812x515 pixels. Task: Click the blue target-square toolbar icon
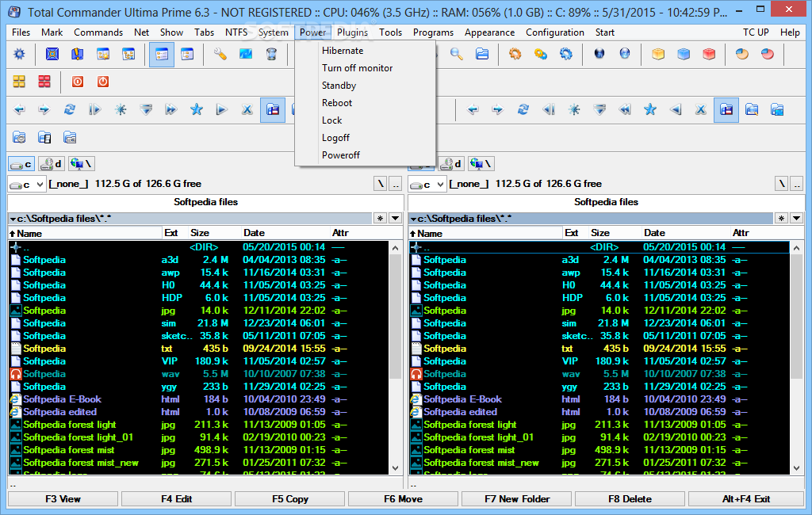tap(52, 54)
